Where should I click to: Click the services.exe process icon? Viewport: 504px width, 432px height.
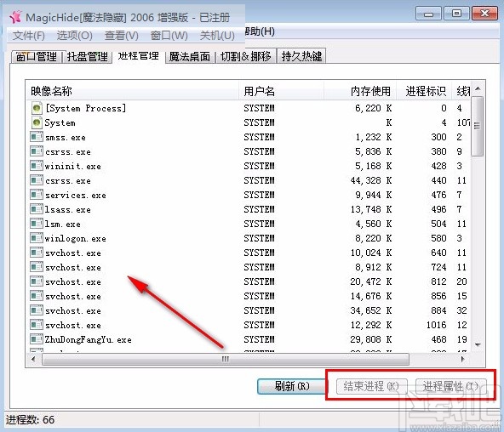(37, 195)
